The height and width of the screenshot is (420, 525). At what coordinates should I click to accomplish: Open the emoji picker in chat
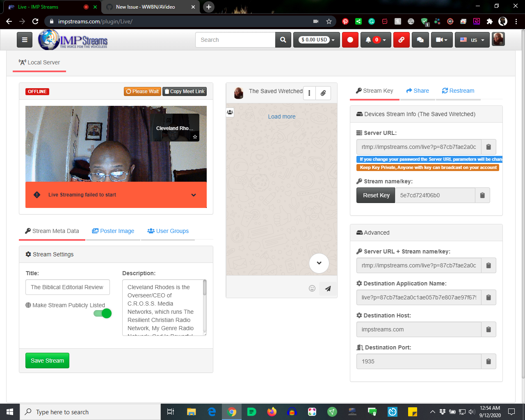pos(312,288)
